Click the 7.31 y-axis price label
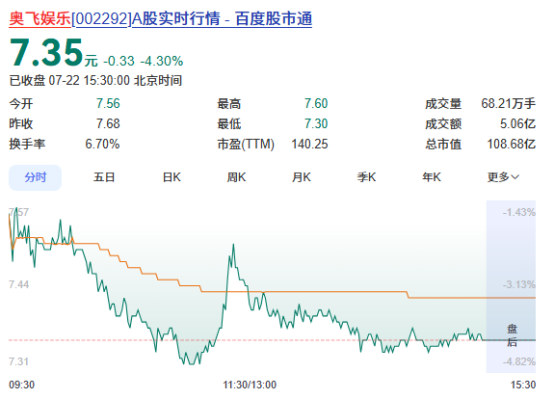 (19, 362)
